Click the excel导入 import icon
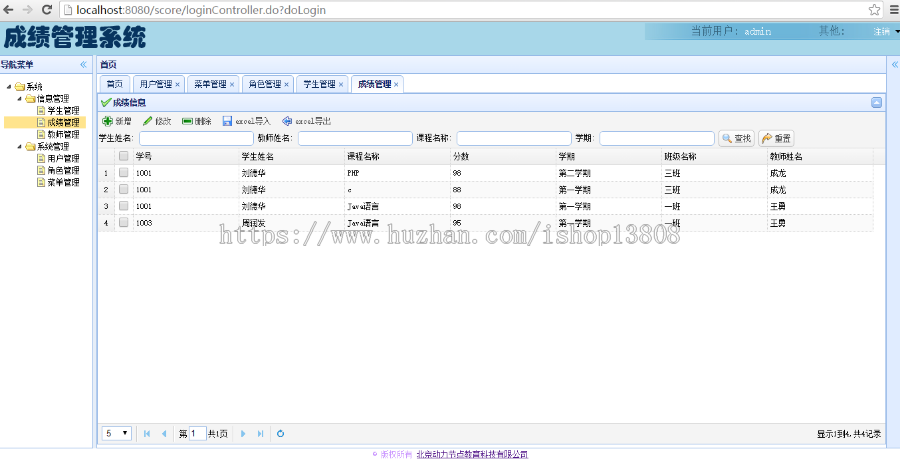 coord(228,121)
